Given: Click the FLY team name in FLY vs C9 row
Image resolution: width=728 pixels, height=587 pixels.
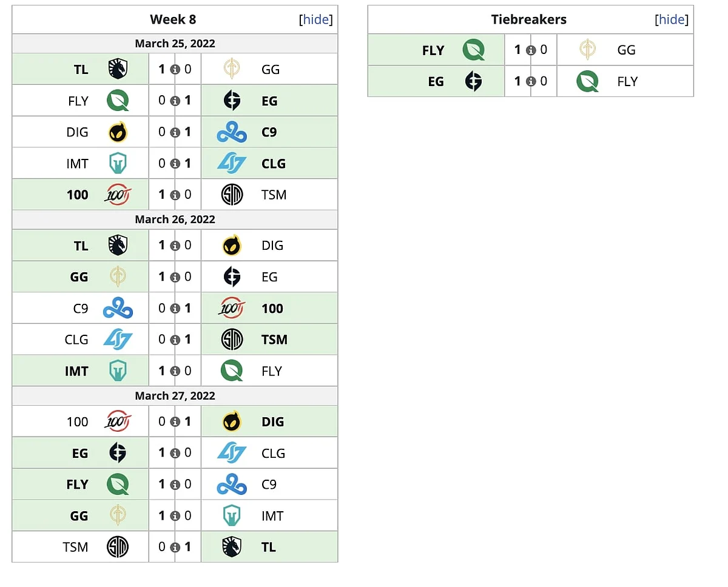Looking at the screenshot, I should 78,485.
